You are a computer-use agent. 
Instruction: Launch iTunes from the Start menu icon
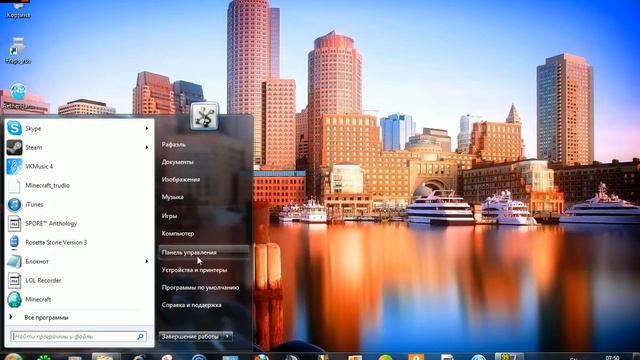tap(14, 204)
